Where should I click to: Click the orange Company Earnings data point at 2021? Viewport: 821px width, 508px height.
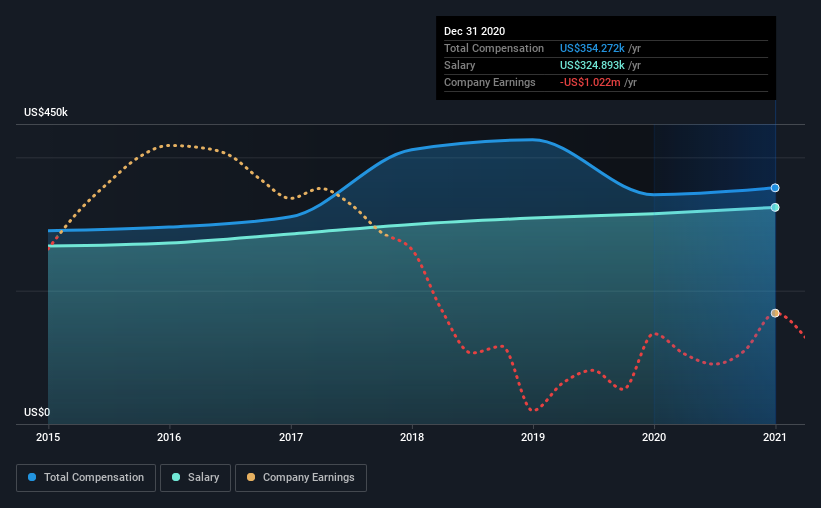point(775,313)
